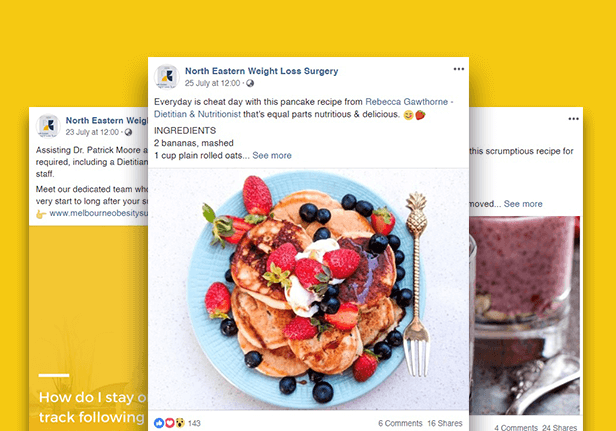
Task: Open the North Eastern Weight Loss Surgery page link
Action: point(261,71)
